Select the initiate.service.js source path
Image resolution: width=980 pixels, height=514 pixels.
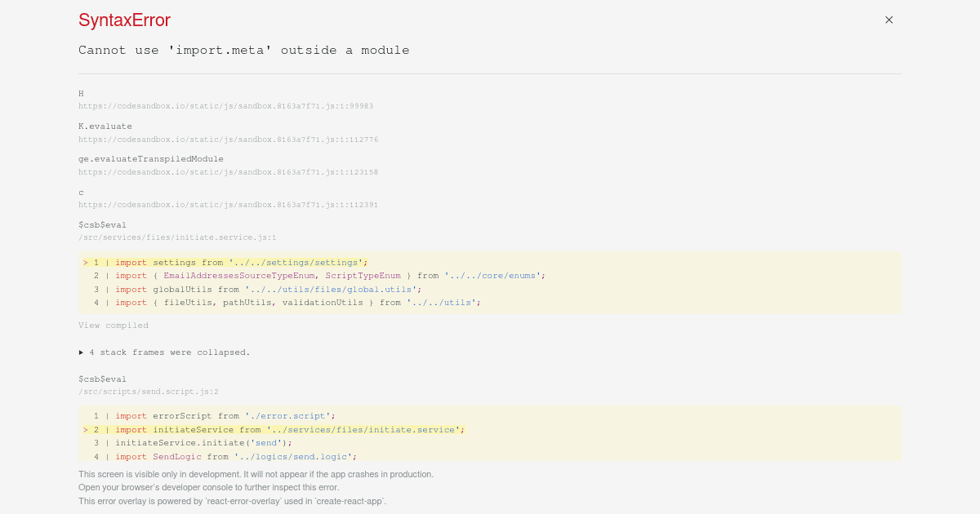point(177,237)
